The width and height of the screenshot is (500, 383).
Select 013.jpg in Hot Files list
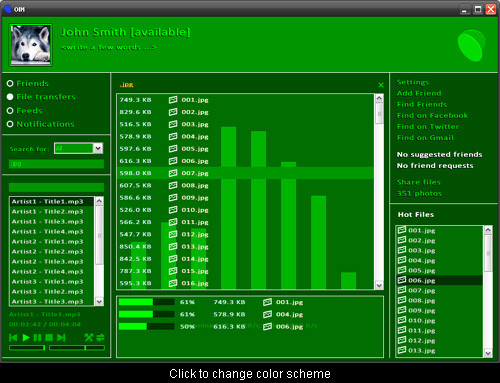click(x=440, y=350)
